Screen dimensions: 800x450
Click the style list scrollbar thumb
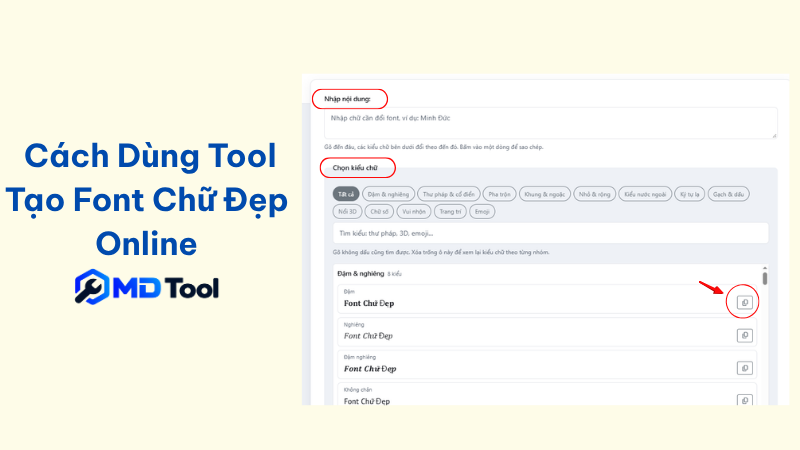764,279
